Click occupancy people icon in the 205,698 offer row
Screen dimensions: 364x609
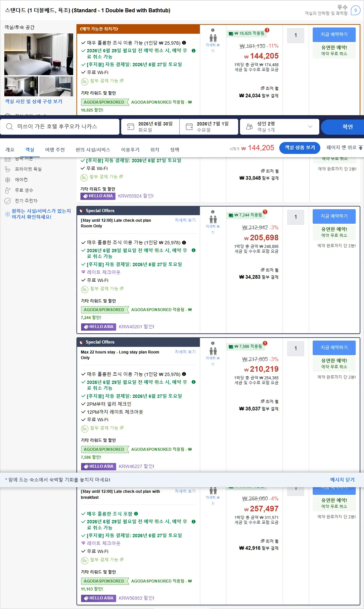(213, 219)
